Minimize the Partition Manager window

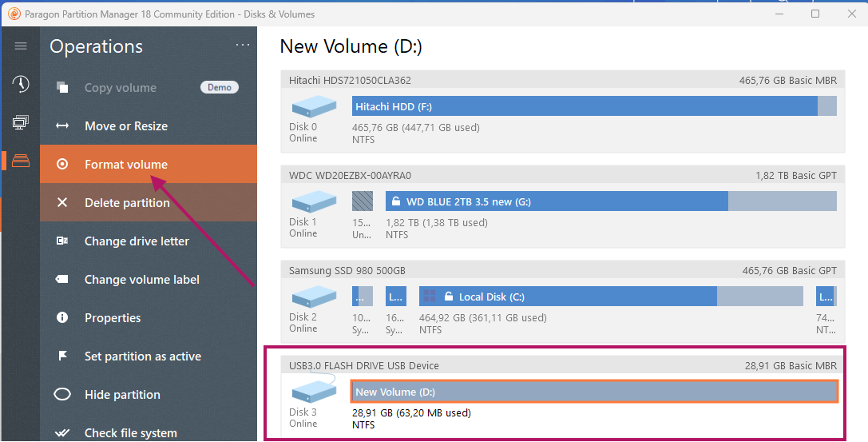(x=779, y=14)
